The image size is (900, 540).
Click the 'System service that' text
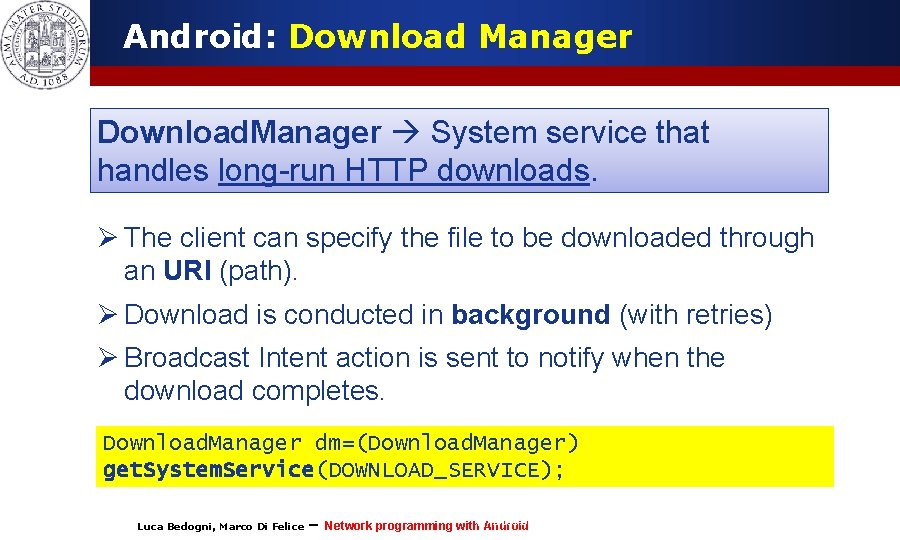pos(569,132)
